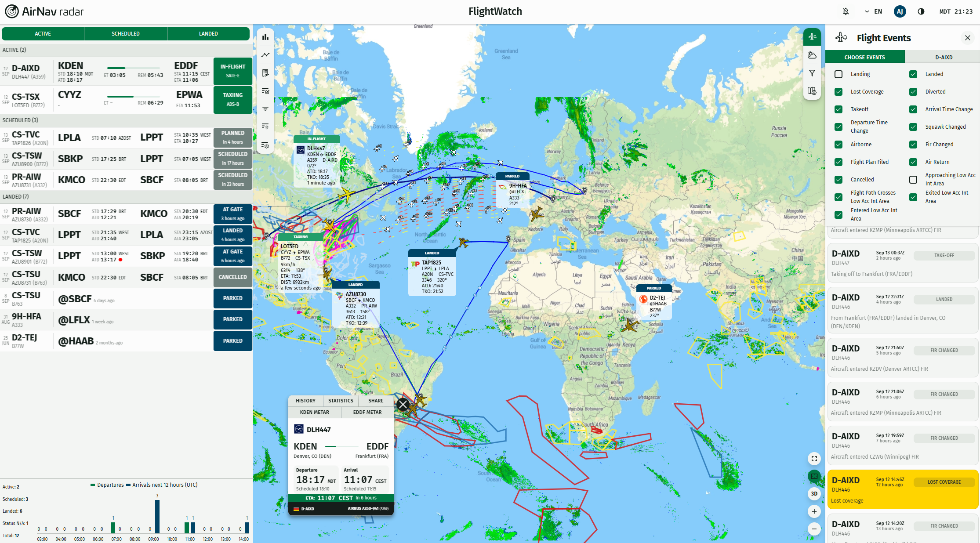The width and height of the screenshot is (980, 543).
Task: Collapse the LANDED (7) section header
Action: click(127, 196)
